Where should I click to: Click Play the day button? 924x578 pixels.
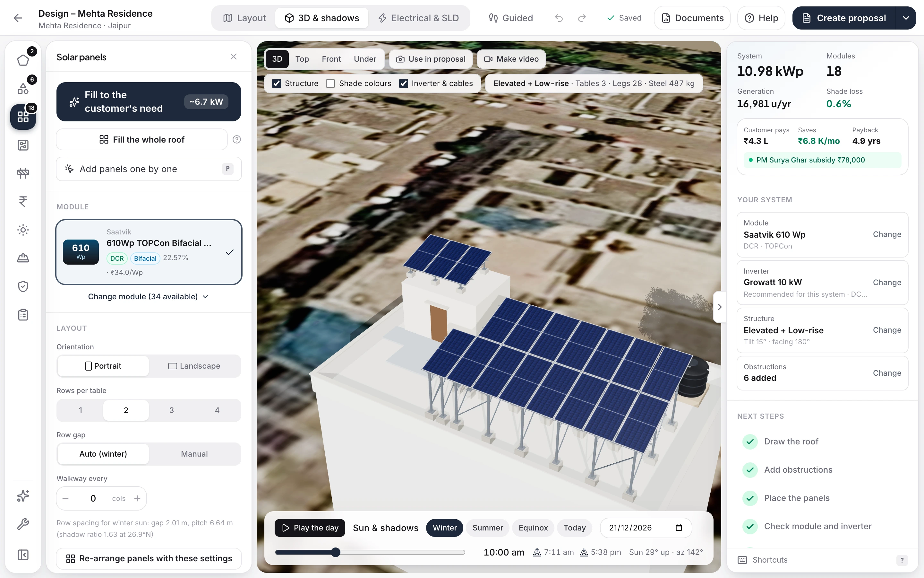(x=310, y=528)
